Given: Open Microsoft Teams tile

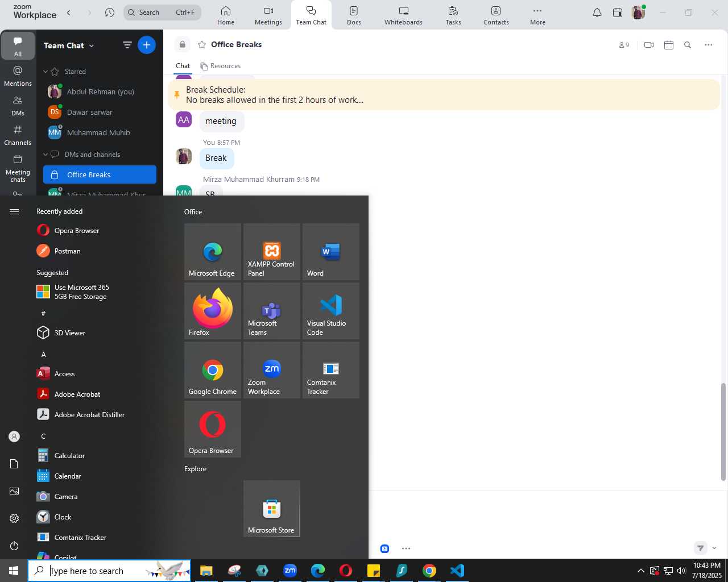Looking at the screenshot, I should [x=272, y=311].
